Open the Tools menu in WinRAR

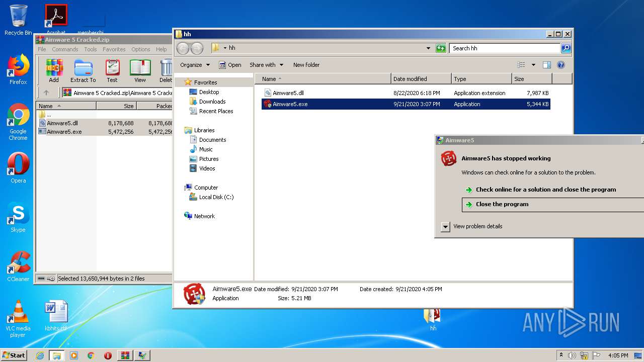[x=91, y=49]
